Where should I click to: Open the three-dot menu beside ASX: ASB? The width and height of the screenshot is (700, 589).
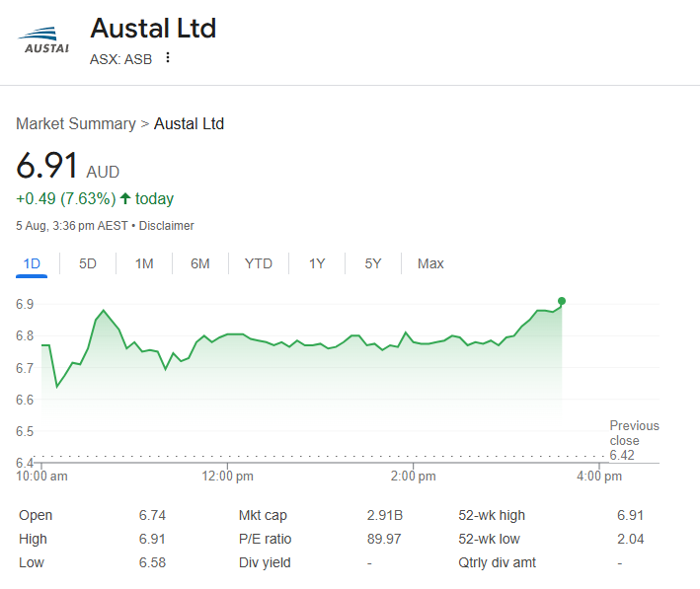tap(168, 57)
